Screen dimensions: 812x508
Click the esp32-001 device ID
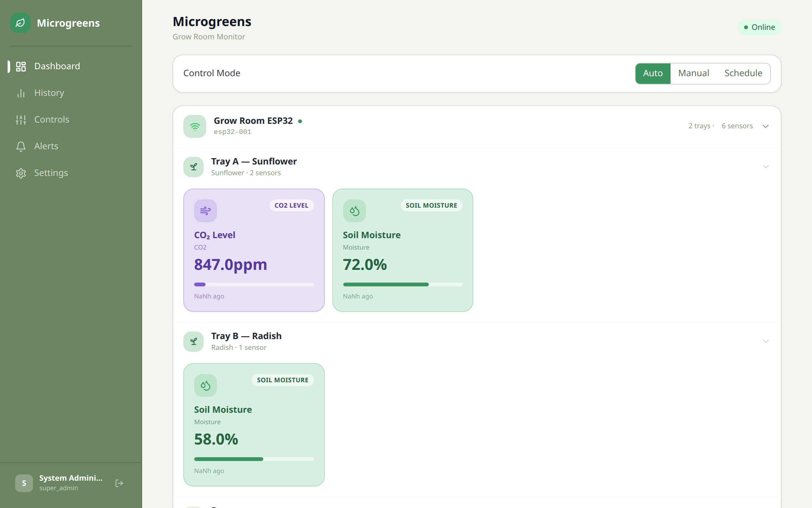232,132
